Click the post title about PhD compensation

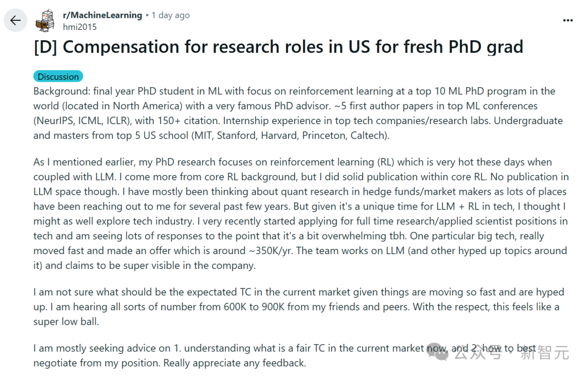point(278,47)
